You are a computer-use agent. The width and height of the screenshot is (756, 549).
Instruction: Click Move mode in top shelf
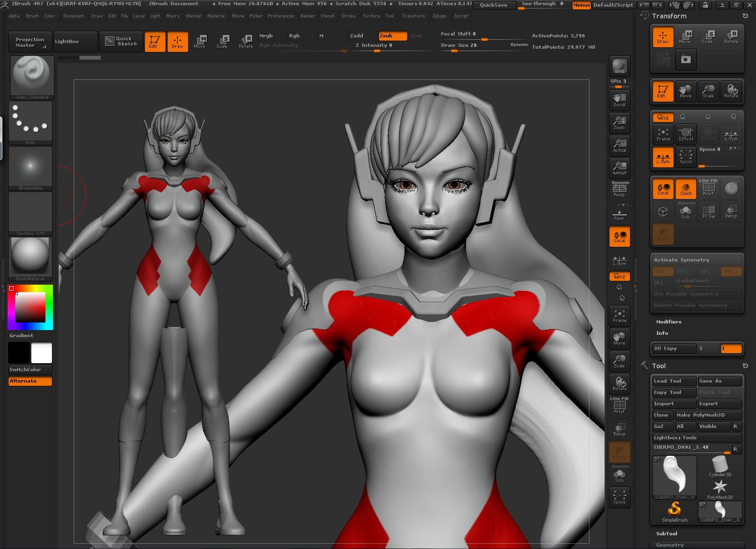(x=200, y=41)
